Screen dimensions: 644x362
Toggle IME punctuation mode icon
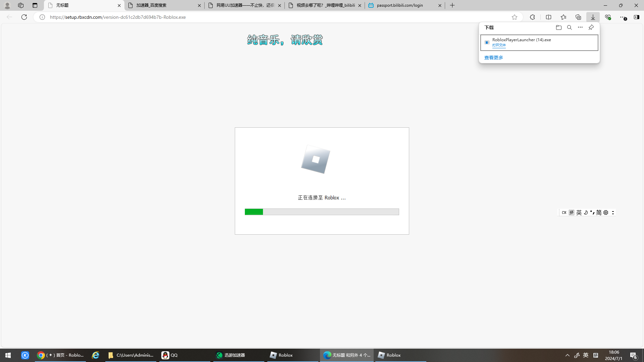click(x=592, y=213)
